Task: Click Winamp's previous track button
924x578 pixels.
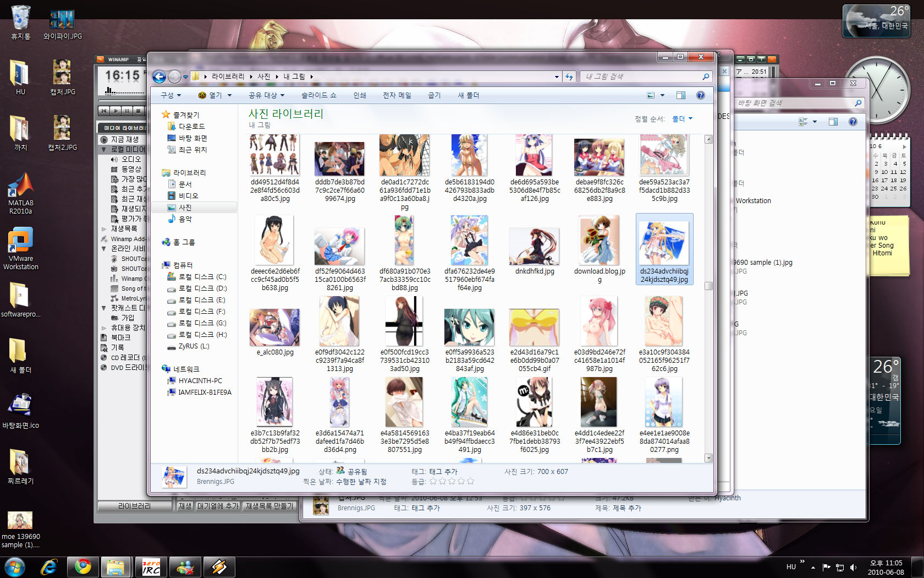Action: pyautogui.click(x=103, y=111)
